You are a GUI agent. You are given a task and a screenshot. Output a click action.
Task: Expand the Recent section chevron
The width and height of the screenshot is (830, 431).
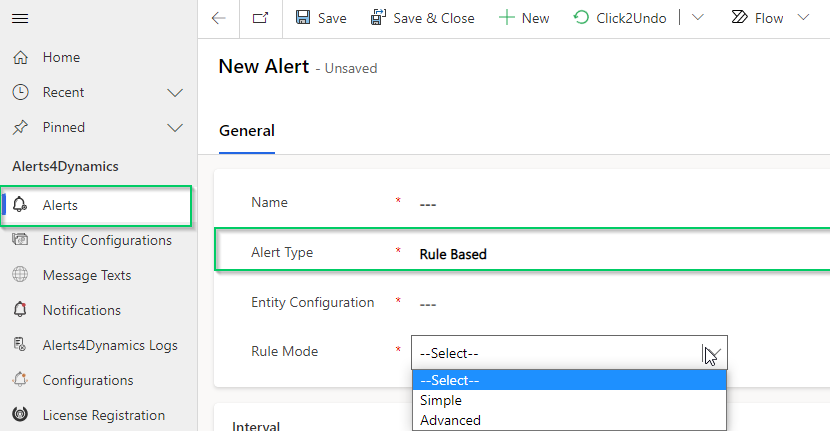coord(175,93)
